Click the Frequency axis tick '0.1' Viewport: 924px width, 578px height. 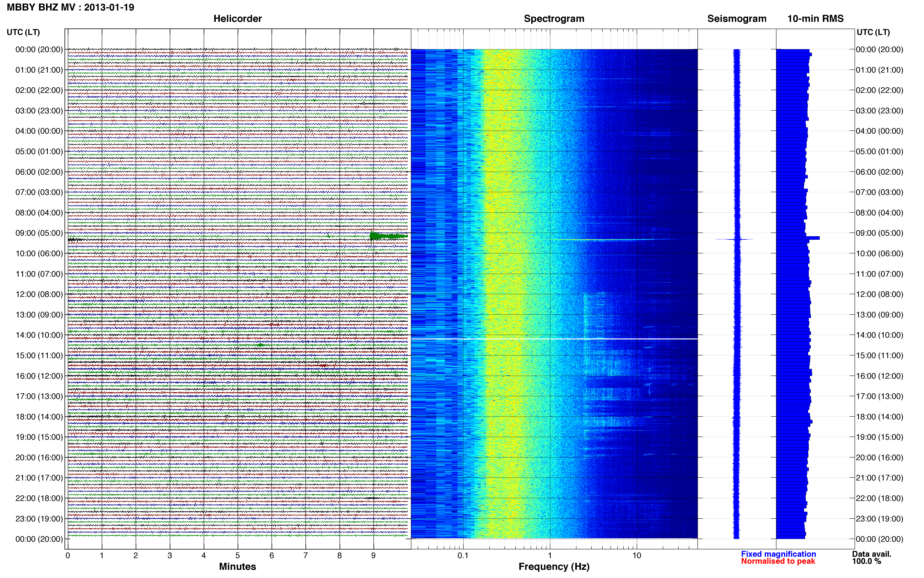pyautogui.click(x=463, y=556)
